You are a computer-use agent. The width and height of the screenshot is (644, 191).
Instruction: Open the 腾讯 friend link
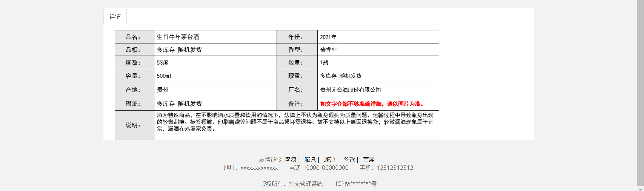pyautogui.click(x=310, y=160)
